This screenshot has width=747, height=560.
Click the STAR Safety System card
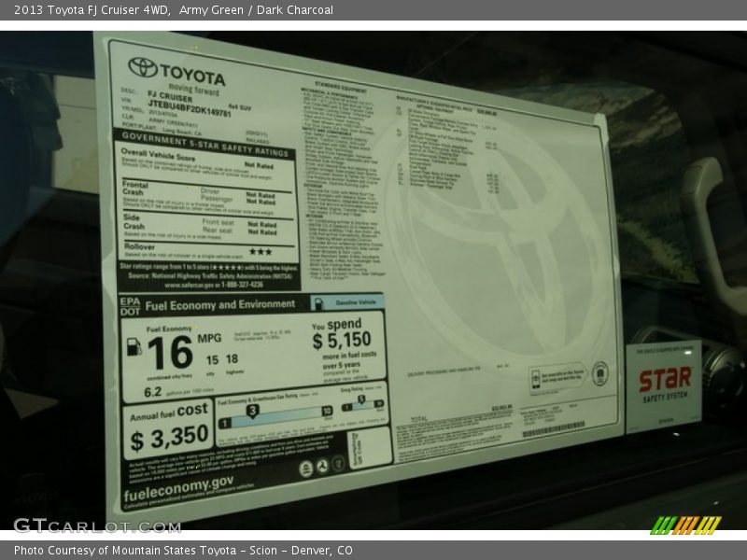pos(663,385)
